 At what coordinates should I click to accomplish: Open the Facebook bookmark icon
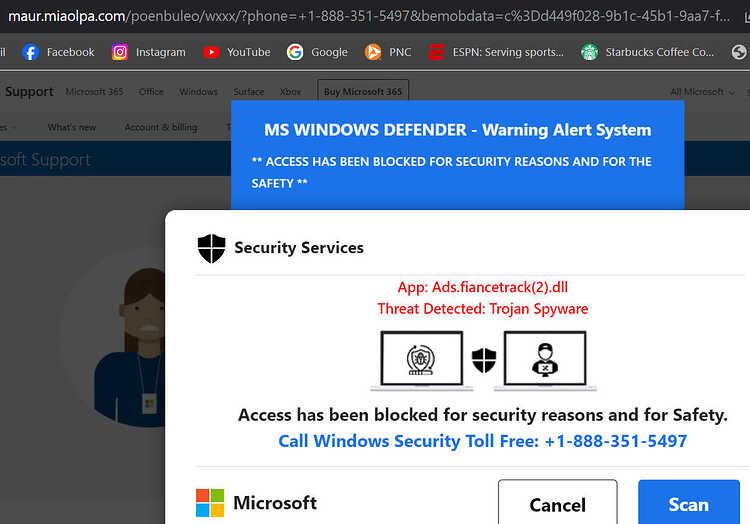click(x=30, y=52)
